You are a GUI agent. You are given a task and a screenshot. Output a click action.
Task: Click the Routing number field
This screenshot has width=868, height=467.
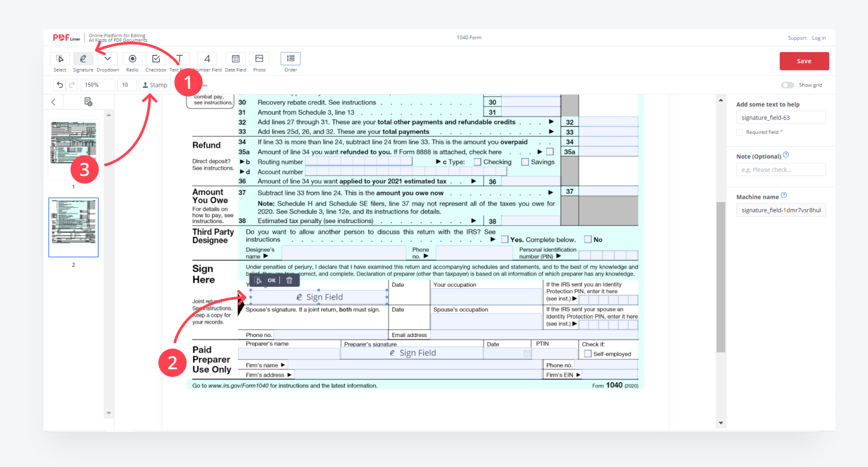(x=359, y=161)
